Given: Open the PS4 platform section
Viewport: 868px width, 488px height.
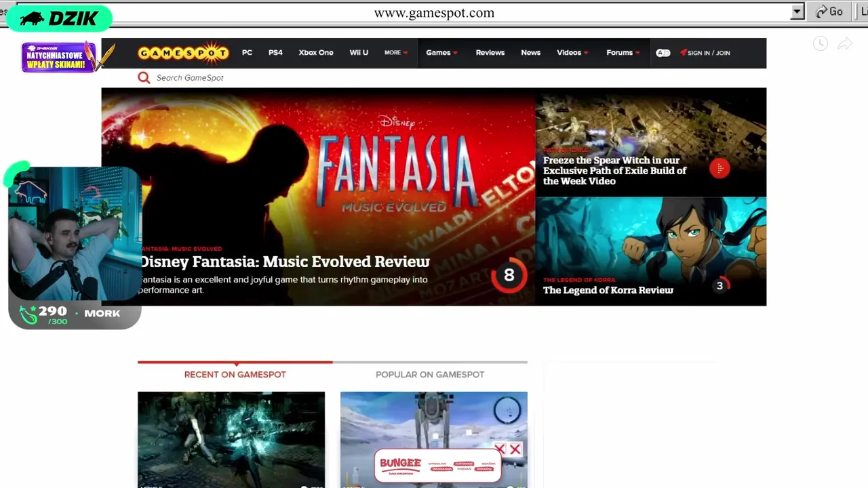Looking at the screenshot, I should pyautogui.click(x=275, y=53).
